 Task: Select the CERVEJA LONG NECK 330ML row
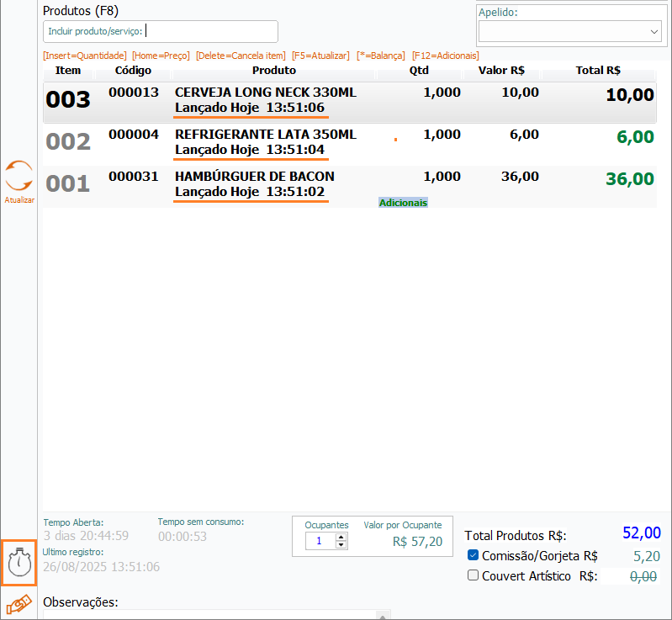click(x=265, y=101)
